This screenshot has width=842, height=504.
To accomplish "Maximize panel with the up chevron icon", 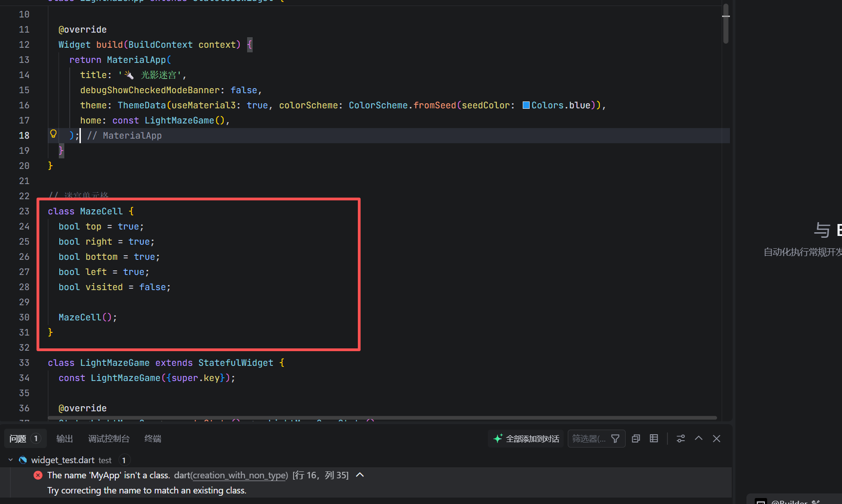I will (699, 438).
